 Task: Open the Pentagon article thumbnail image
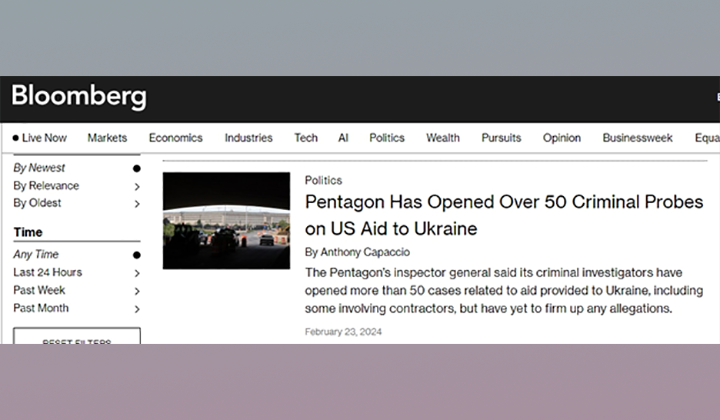pos(226,221)
